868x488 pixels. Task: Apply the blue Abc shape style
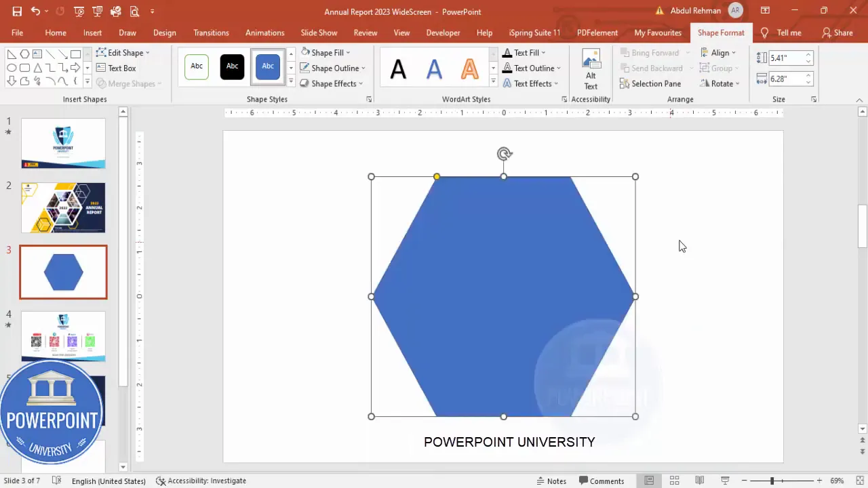point(268,66)
